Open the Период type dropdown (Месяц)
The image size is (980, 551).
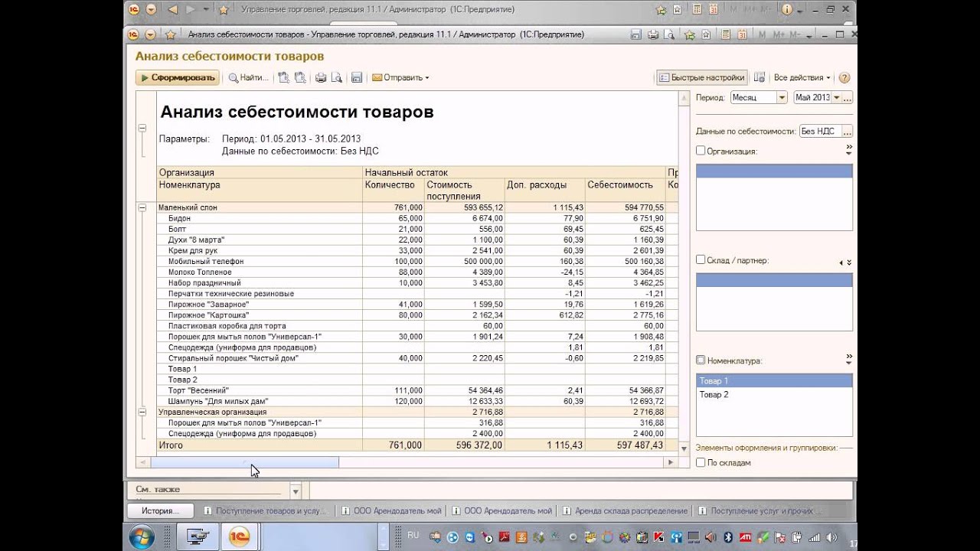[x=782, y=98]
